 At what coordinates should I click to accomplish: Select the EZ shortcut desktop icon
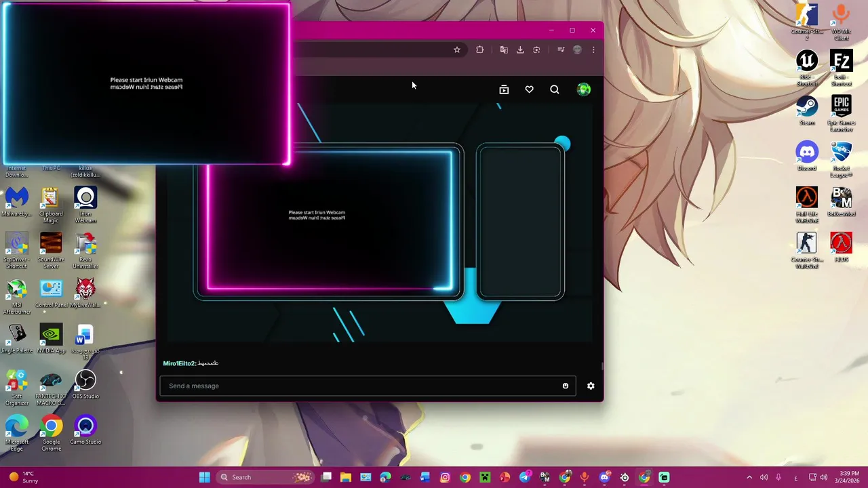pos(842,68)
